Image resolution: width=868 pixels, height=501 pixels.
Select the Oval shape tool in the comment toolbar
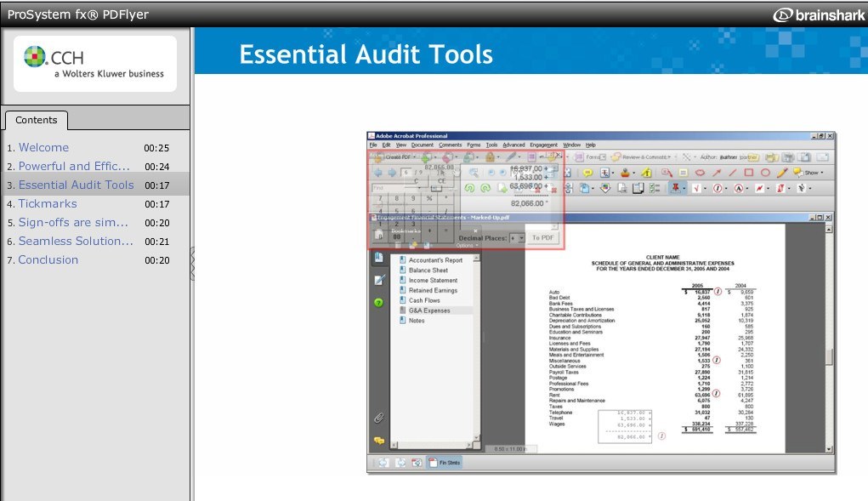coord(767,174)
